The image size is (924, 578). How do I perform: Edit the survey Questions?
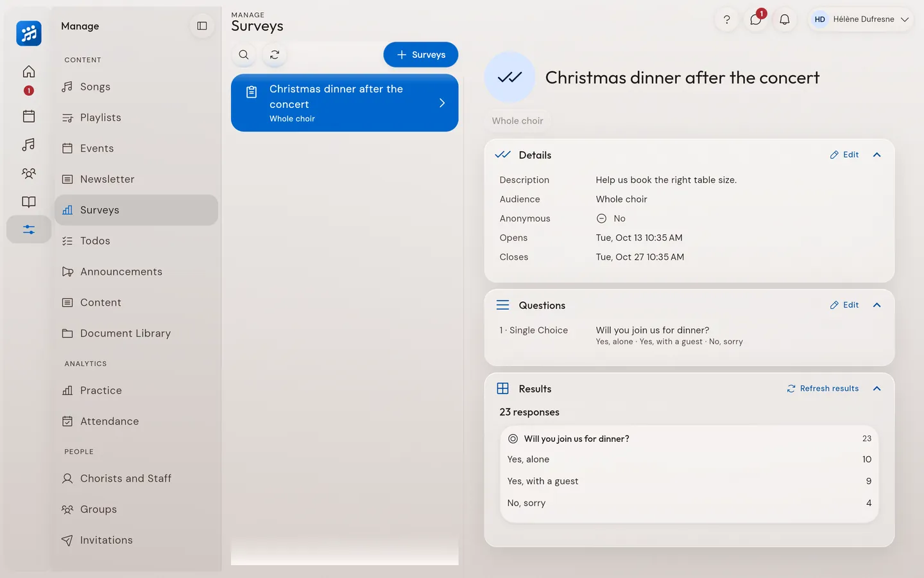click(x=844, y=305)
